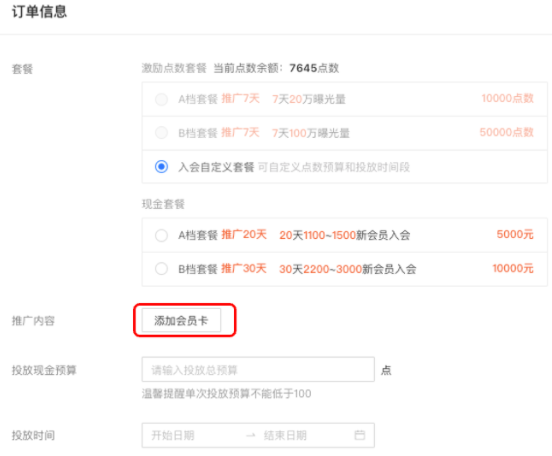Click the 50000点数 price label
Image resolution: width=552 pixels, height=456 pixels.
pyautogui.click(x=507, y=132)
